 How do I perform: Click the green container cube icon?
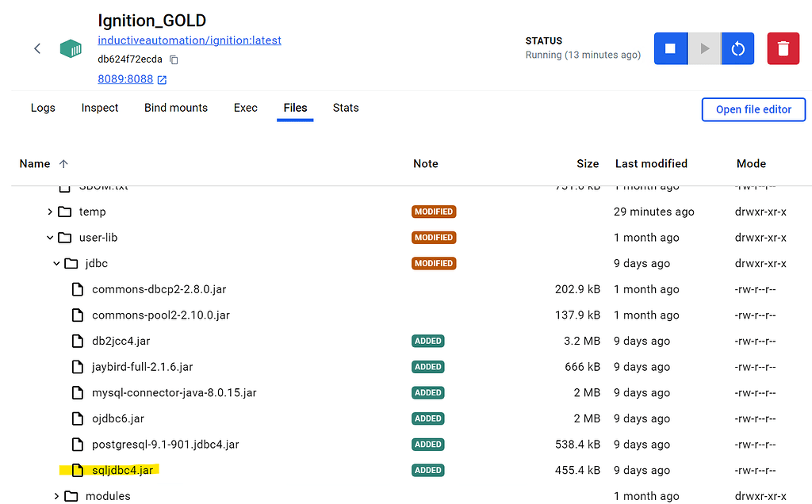click(x=71, y=48)
